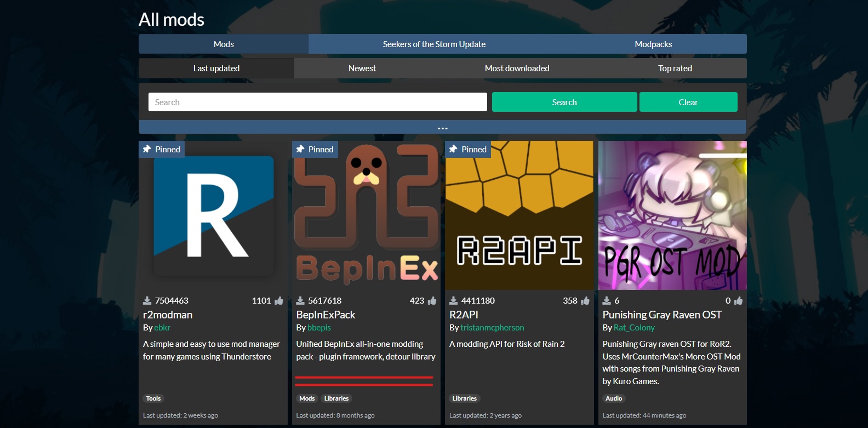Click 'Last updated: 2 weeks ago' text
This screenshot has height=428, width=868.
[x=180, y=415]
